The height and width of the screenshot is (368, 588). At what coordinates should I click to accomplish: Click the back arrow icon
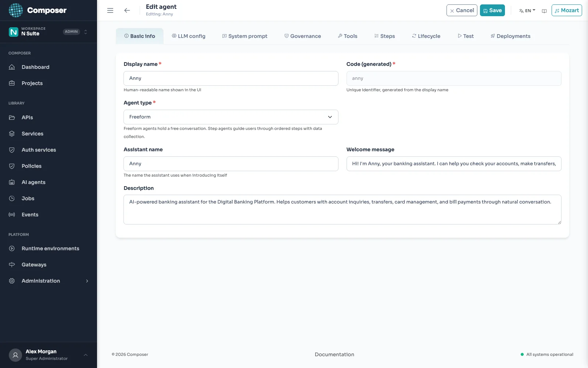point(127,11)
